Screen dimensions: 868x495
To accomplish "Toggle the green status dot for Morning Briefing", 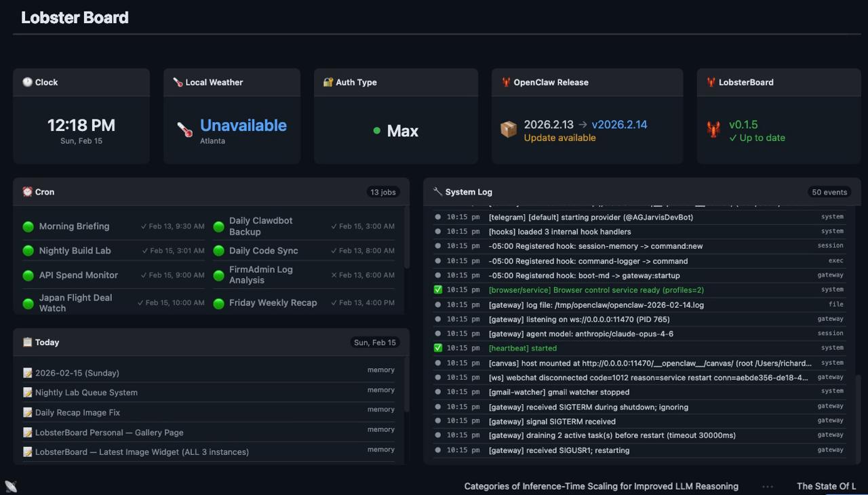I will [28, 226].
